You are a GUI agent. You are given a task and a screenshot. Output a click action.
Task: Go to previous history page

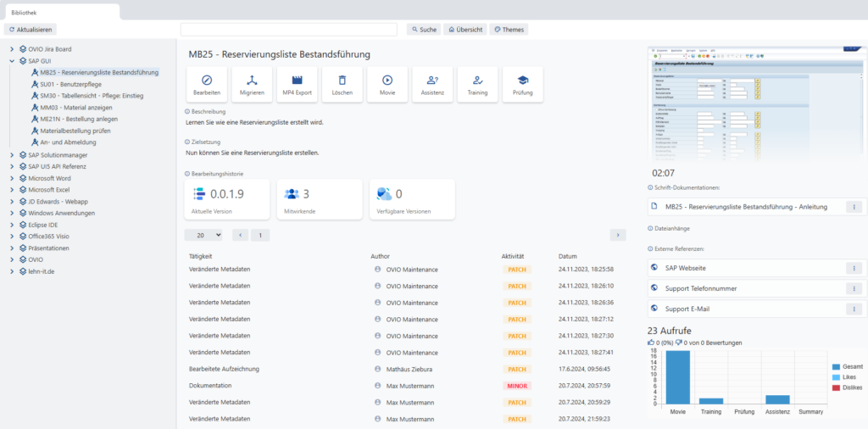(x=240, y=235)
